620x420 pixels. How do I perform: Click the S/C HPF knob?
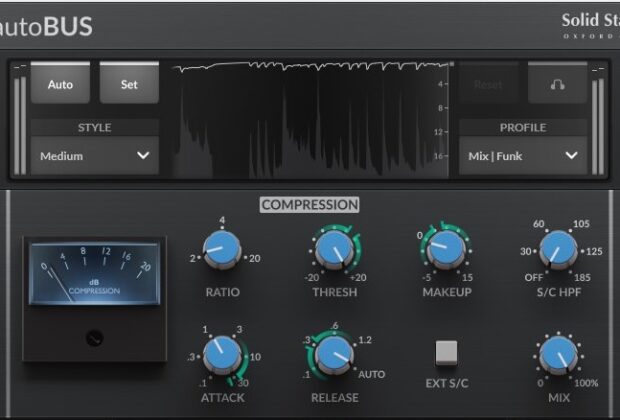coord(558,250)
